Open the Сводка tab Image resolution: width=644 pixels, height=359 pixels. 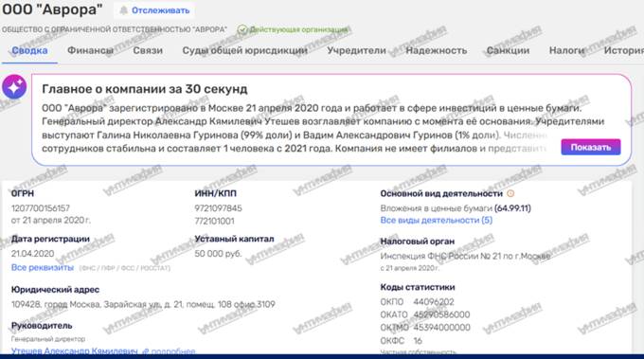pyautogui.click(x=29, y=50)
